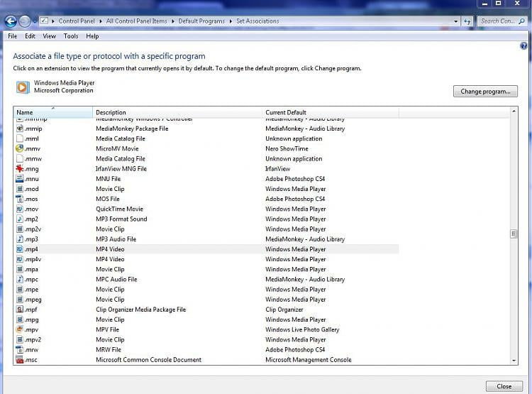Click the .mpv Photo Gallery icon
Viewport: 532px width, 394px height.
(x=20, y=329)
